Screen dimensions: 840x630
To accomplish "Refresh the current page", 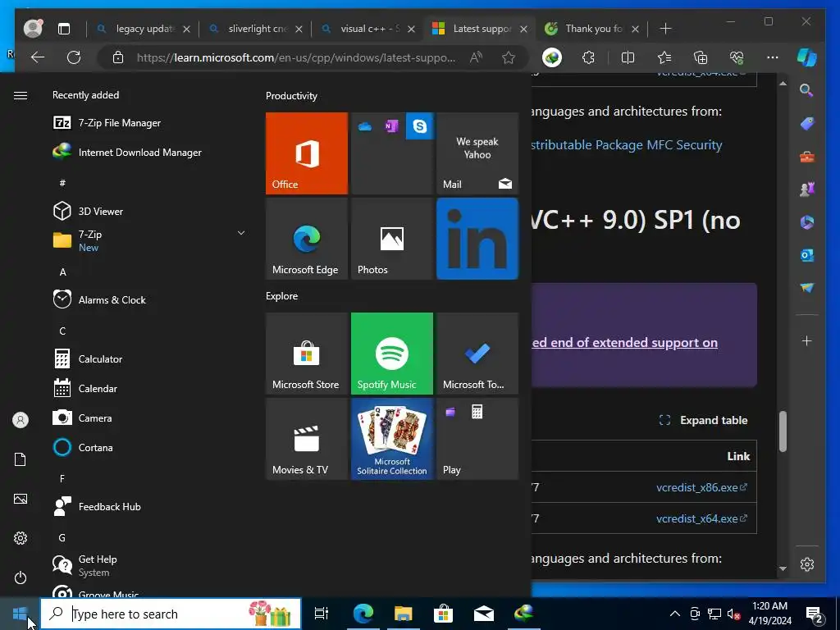I will [x=74, y=57].
